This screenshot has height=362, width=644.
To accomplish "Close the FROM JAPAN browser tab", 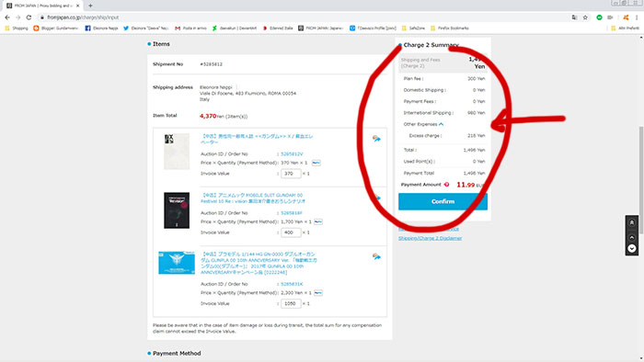I will [77, 6].
